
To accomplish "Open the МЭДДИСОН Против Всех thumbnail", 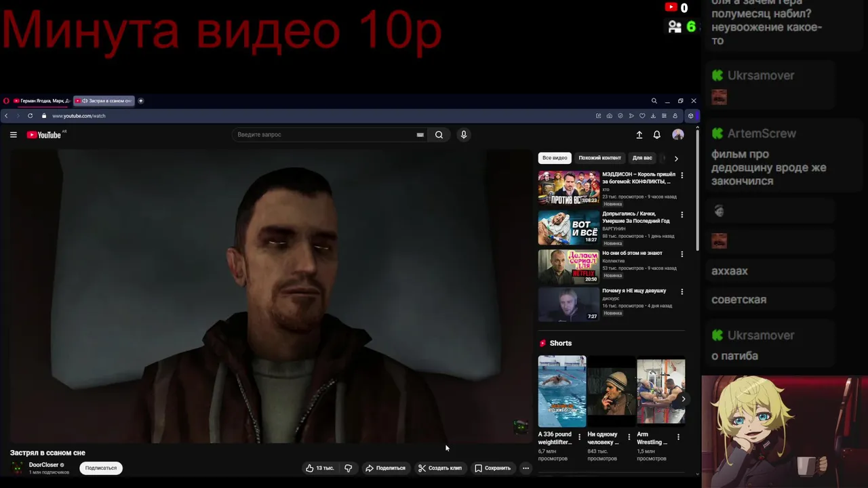I will (x=569, y=188).
